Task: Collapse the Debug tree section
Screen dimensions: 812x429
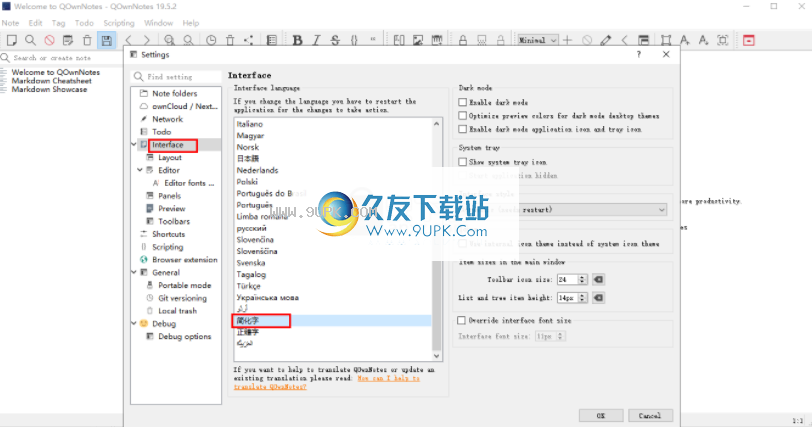Action: pyautogui.click(x=134, y=323)
